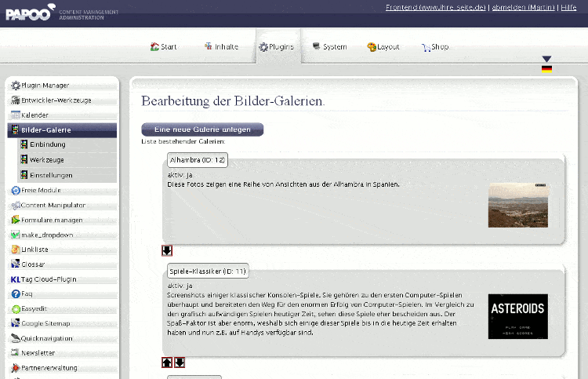Select the Plugins tab
Viewport: 588px width, 379px height.
pyautogui.click(x=277, y=47)
